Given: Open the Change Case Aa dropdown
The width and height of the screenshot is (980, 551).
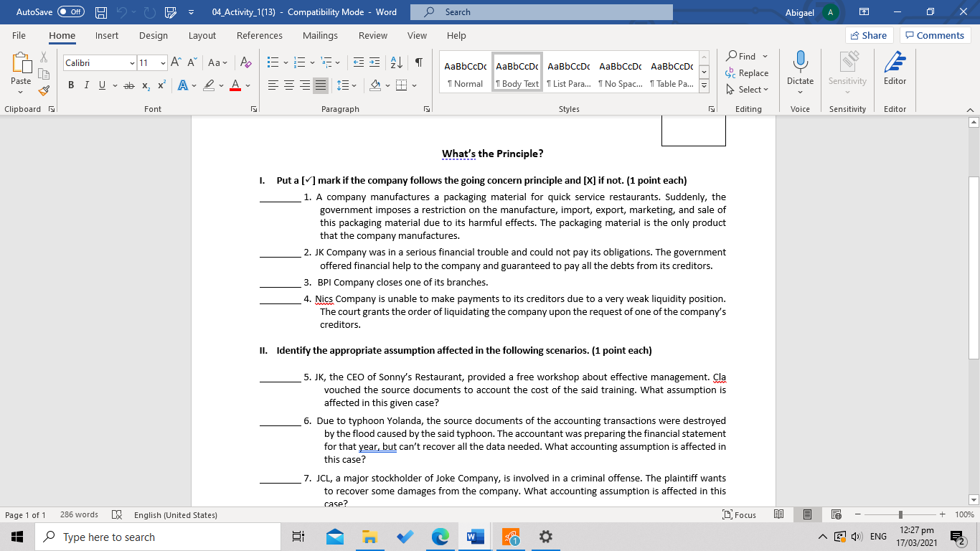Looking at the screenshot, I should coord(217,63).
